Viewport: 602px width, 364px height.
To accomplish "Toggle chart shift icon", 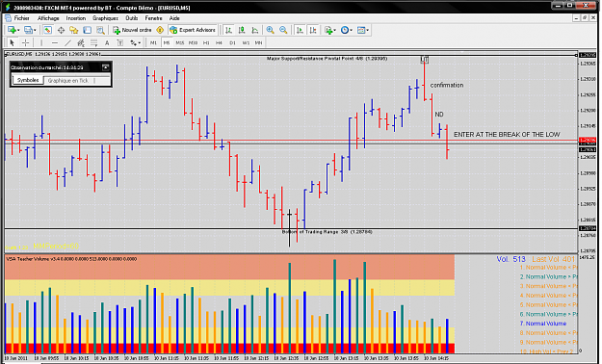I will tap(313, 30).
